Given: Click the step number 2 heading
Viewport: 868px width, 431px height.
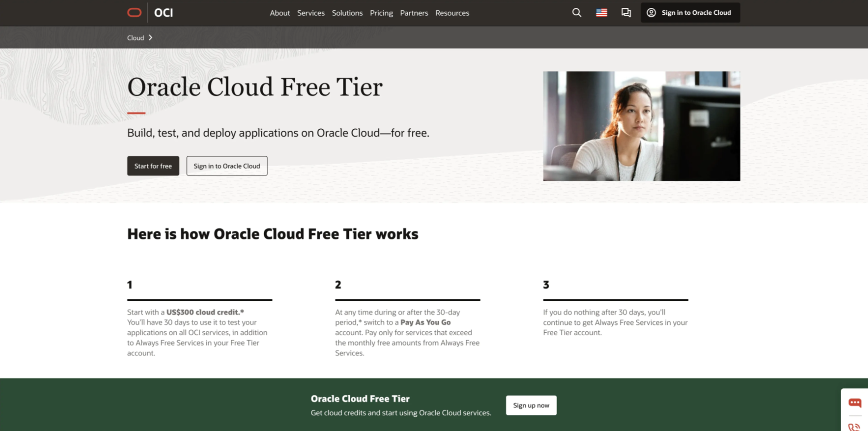Looking at the screenshot, I should pyautogui.click(x=338, y=285).
